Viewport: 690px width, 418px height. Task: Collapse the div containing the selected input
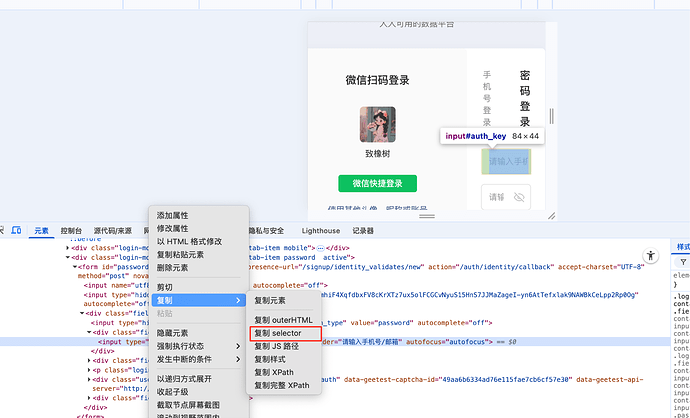[x=89, y=332]
